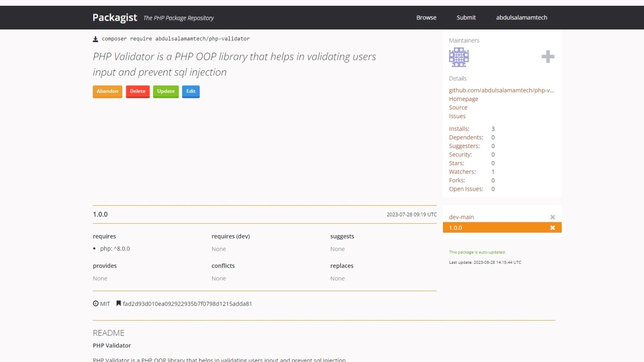644x362 pixels.
Task: Open the github.com repository link
Action: tap(501, 90)
